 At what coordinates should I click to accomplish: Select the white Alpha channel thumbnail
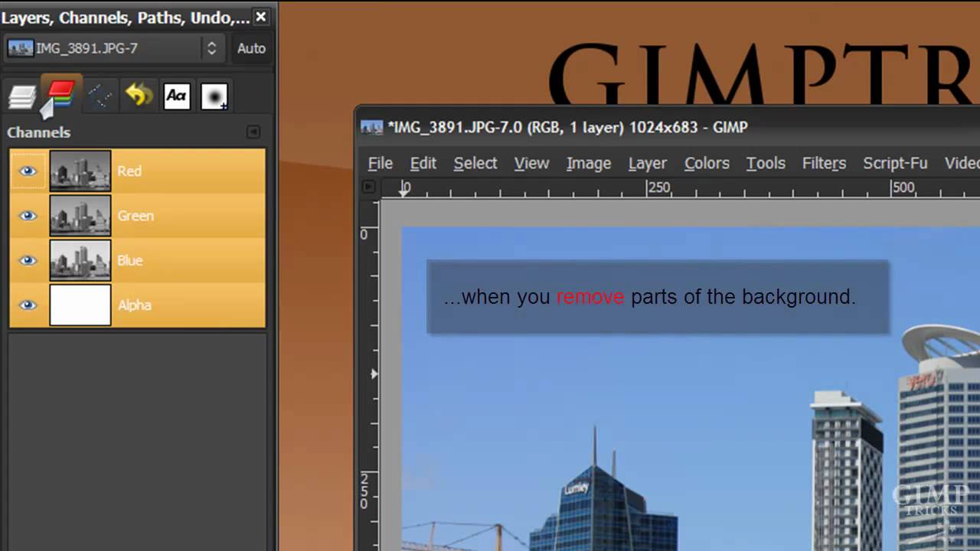pos(80,305)
